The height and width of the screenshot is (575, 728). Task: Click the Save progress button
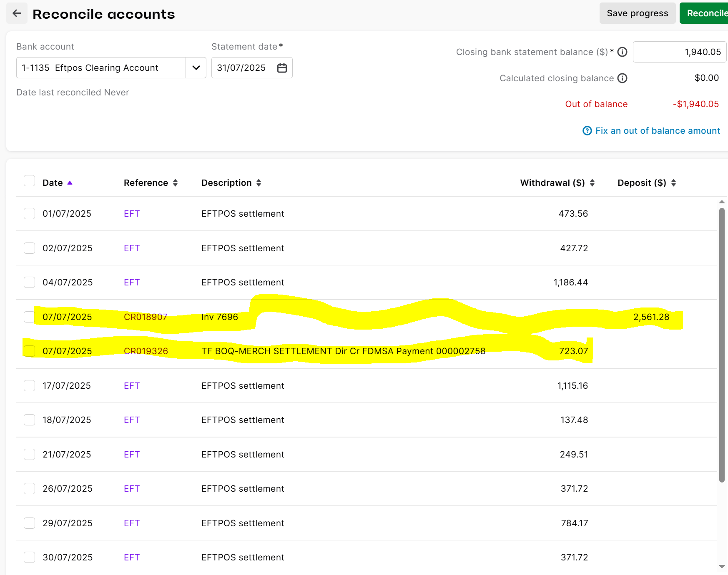[x=637, y=13]
